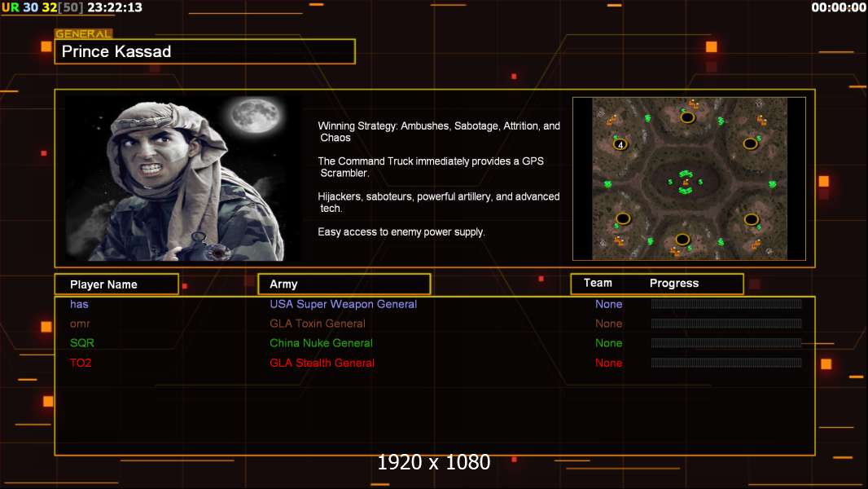This screenshot has width=868, height=489.
Task: Click the full moon in general portrait
Action: (x=255, y=115)
